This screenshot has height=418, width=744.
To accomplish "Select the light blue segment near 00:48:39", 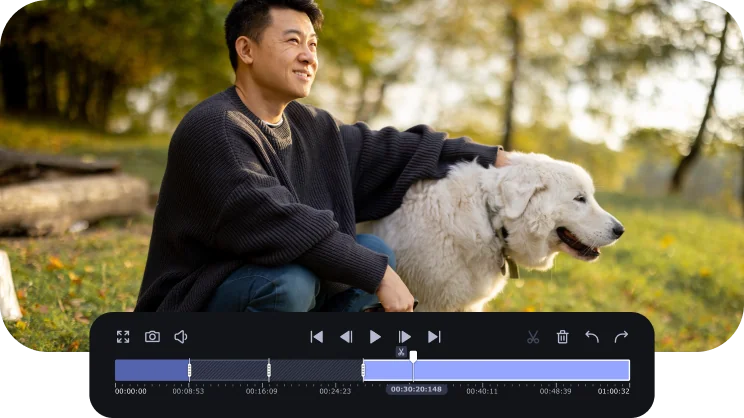I will [540, 370].
